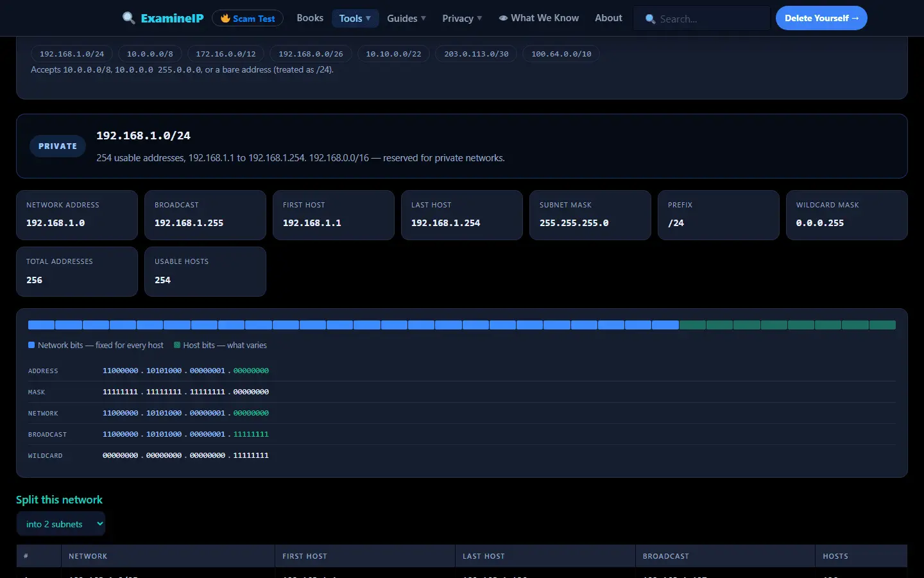
Task: Open the 'into 2 subnets' dropdown
Action: pos(61,524)
